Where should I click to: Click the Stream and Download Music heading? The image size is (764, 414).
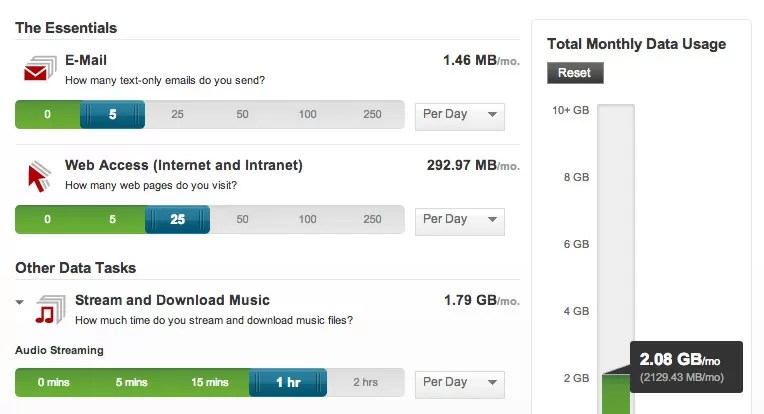(172, 300)
